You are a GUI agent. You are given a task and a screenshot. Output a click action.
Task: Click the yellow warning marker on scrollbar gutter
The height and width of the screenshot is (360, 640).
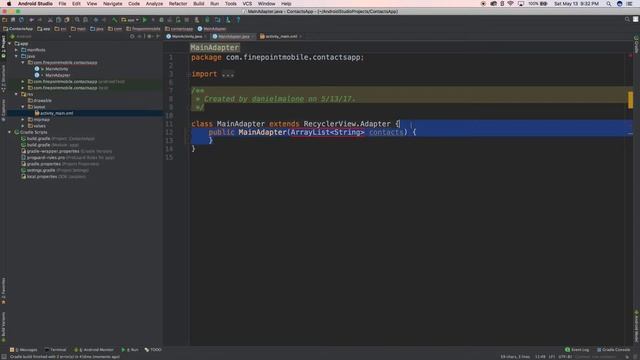[631, 100]
